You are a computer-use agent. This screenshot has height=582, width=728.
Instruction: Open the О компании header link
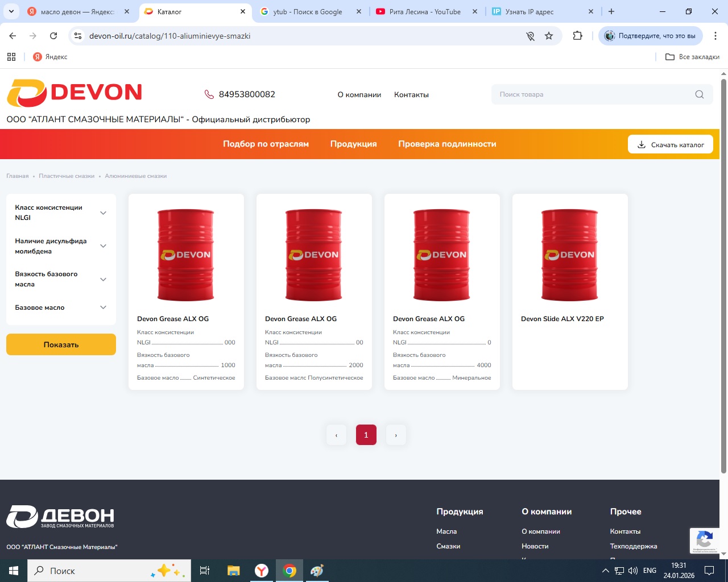tap(359, 95)
